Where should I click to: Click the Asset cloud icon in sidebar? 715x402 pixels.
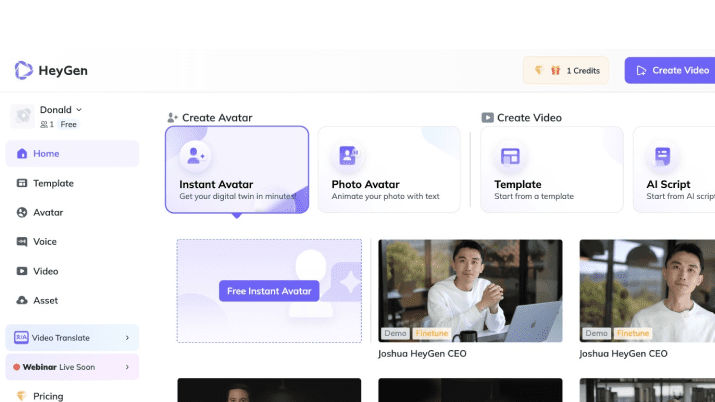(22, 300)
